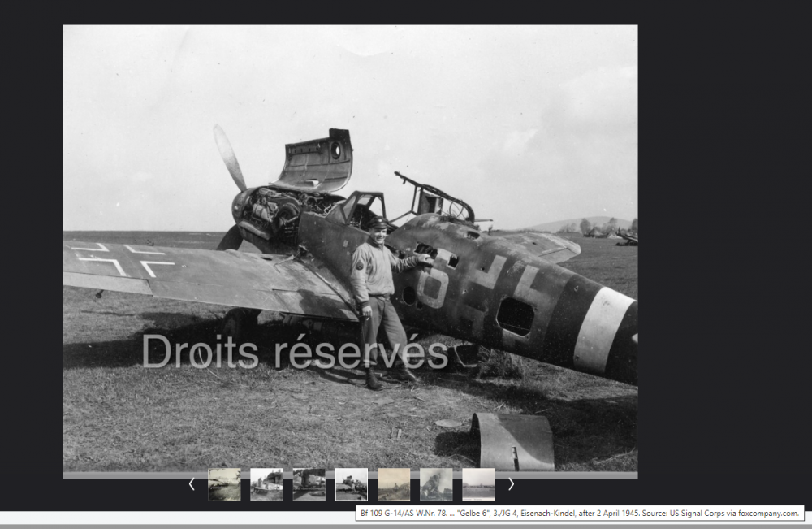The height and width of the screenshot is (529, 812).
Task: Open the last thumbnail in the strip
Action: pyautogui.click(x=478, y=484)
